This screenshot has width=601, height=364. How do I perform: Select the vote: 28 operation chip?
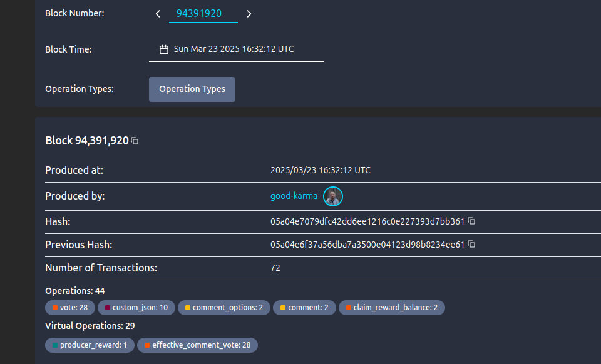click(x=70, y=308)
